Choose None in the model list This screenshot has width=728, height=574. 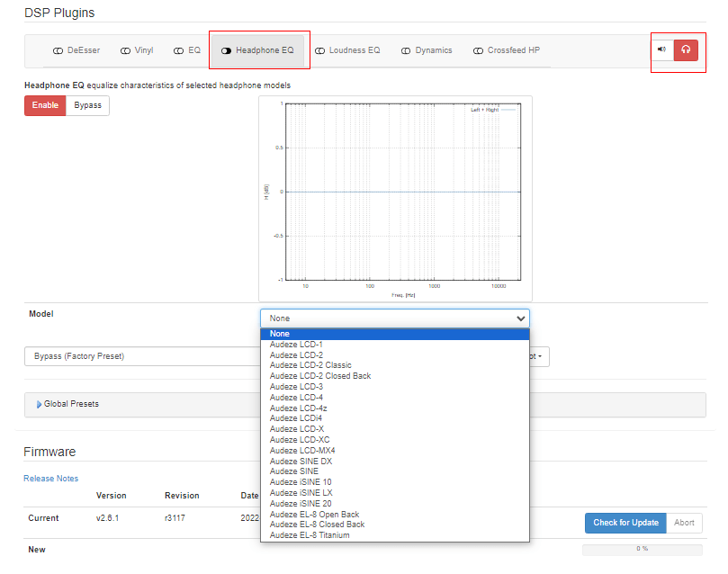(x=395, y=334)
